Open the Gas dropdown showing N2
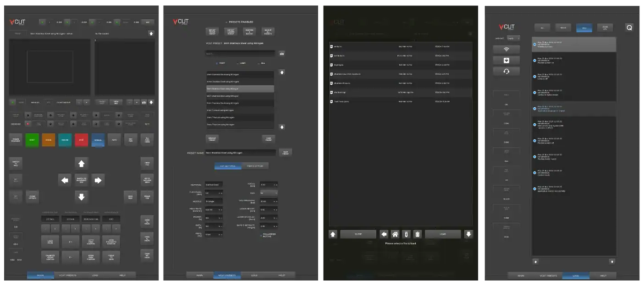The image size is (644, 286). coord(269,193)
